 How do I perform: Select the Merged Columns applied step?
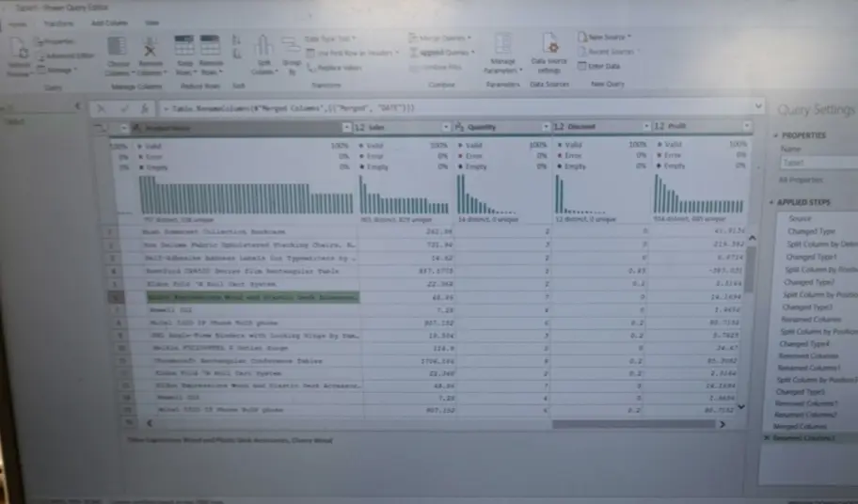tap(800, 426)
